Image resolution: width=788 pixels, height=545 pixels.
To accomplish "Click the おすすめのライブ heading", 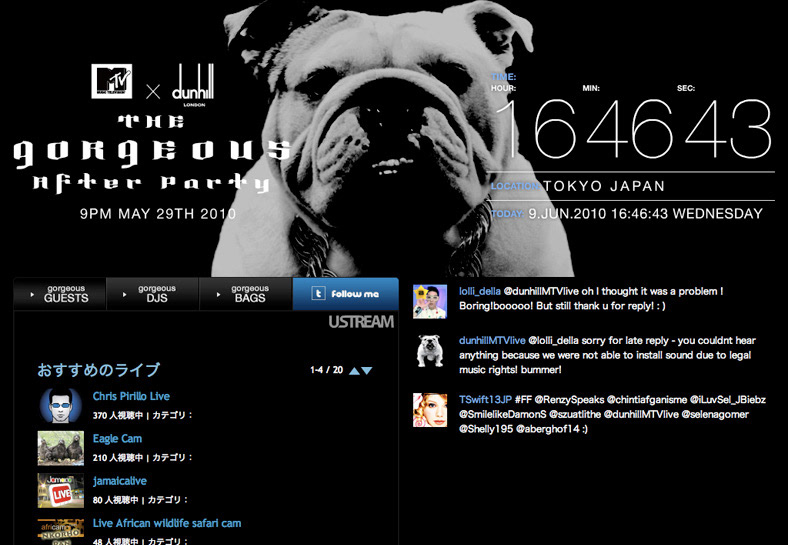I will [98, 370].
